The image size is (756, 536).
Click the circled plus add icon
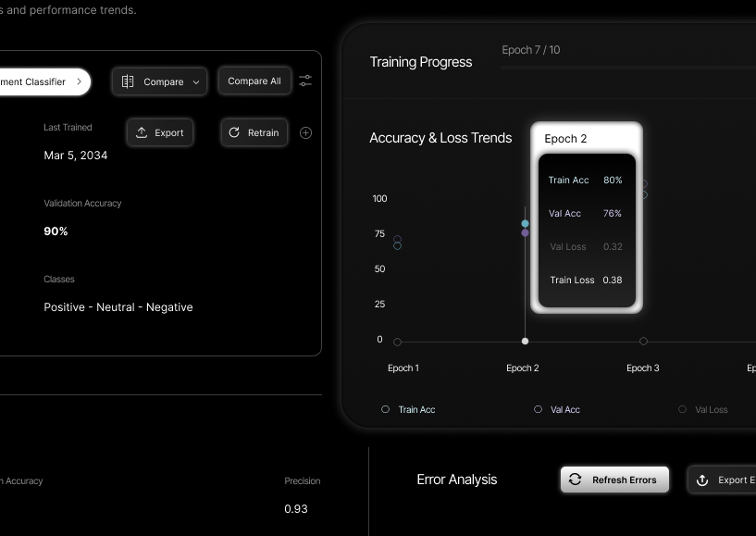coord(305,132)
